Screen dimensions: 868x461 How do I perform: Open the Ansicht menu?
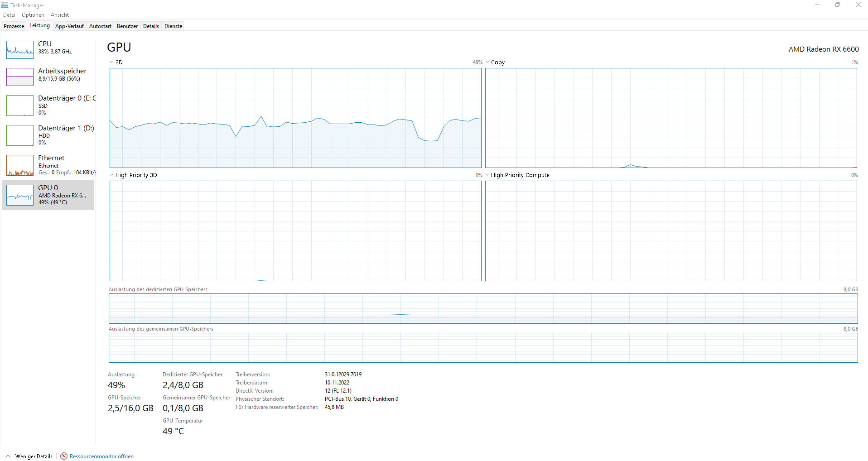pyautogui.click(x=60, y=15)
